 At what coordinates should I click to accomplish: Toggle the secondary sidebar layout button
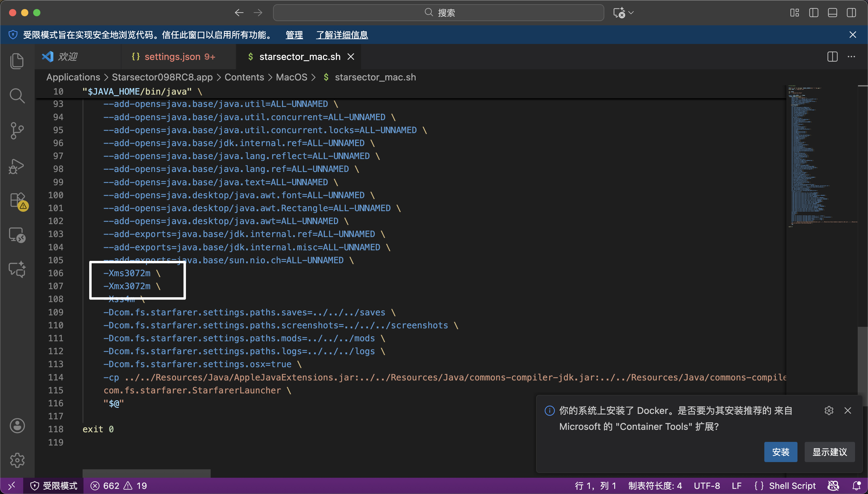851,13
